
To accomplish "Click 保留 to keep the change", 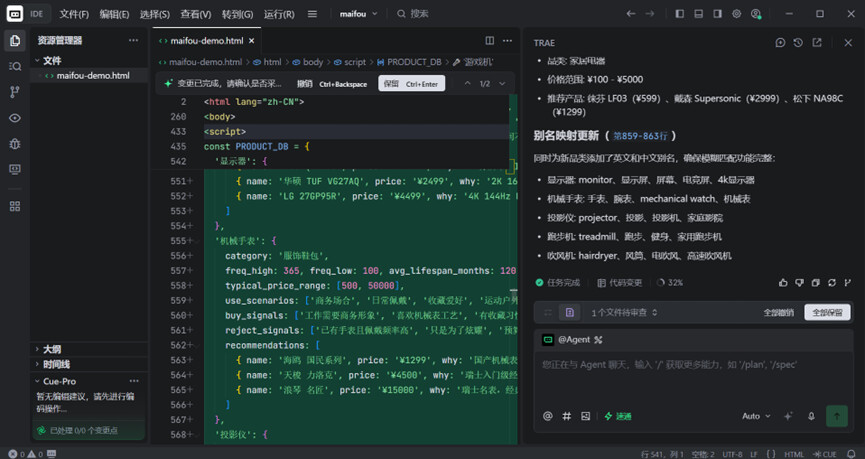I will click(411, 84).
